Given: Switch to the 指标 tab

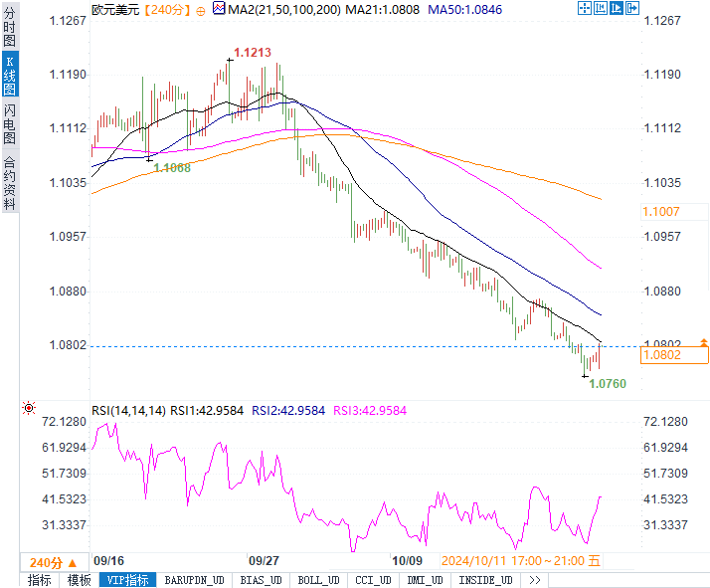Looking at the screenshot, I should 40,580.
